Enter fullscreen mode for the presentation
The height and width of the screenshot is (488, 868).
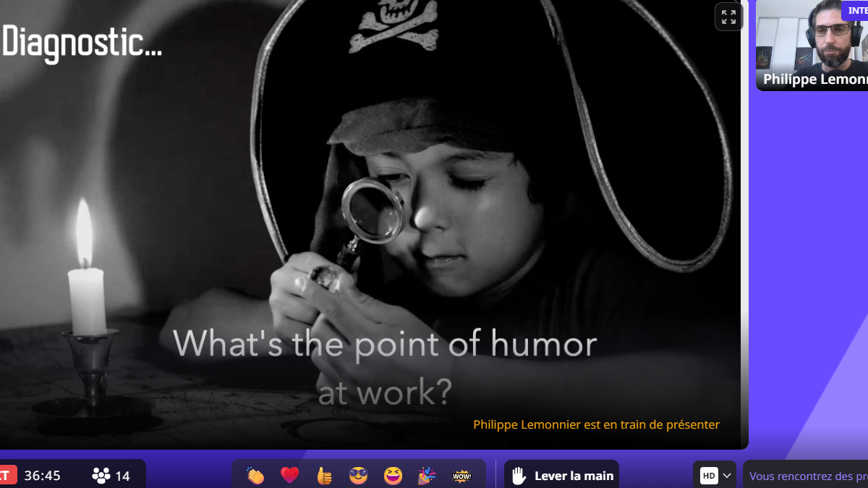[728, 17]
